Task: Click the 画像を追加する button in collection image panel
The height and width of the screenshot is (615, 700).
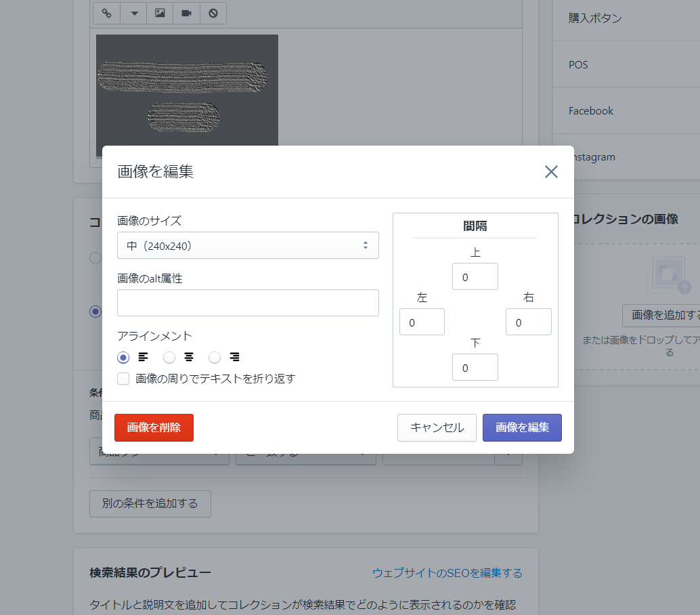Action: tap(661, 316)
